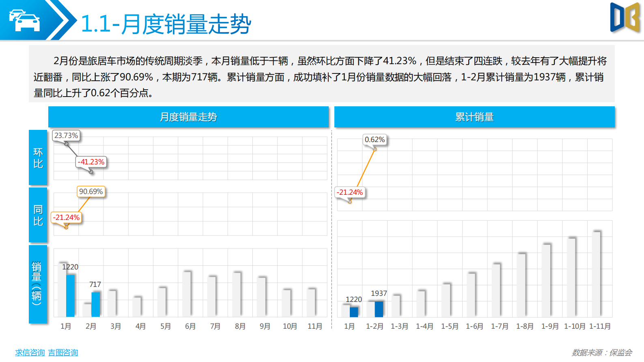Click the 10月 axis label

pos(290,326)
